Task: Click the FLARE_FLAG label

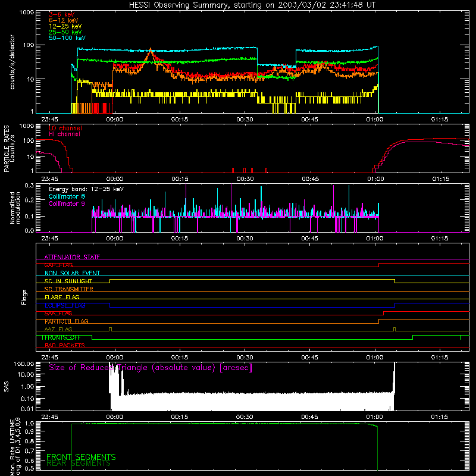Action: point(62,297)
